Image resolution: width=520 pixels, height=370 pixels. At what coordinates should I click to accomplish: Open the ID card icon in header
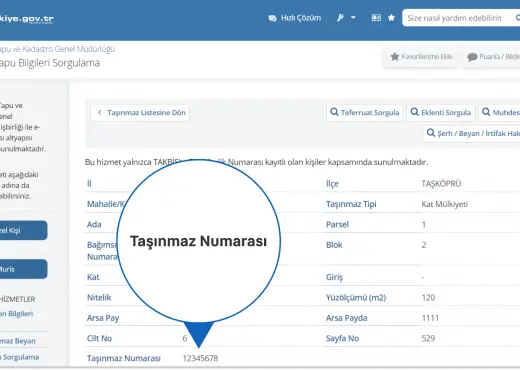pos(376,18)
